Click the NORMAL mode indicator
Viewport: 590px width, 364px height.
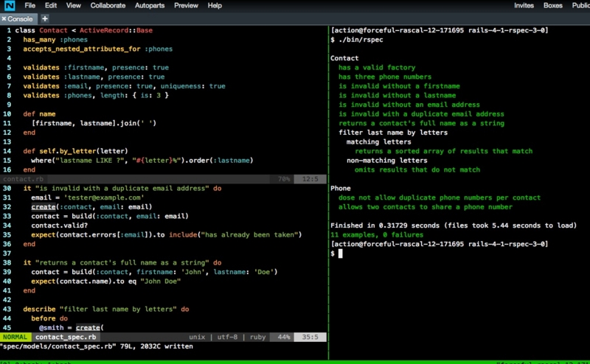click(x=15, y=337)
